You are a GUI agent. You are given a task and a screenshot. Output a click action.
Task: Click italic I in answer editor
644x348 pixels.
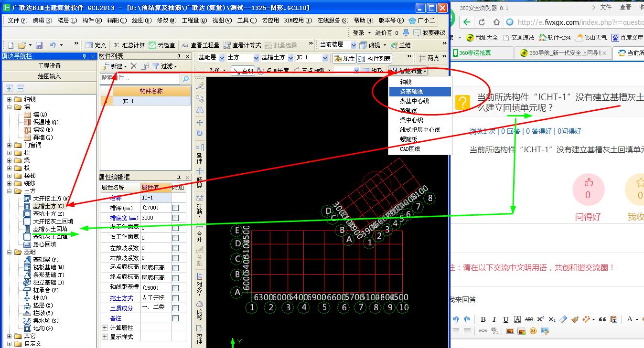click(x=494, y=319)
